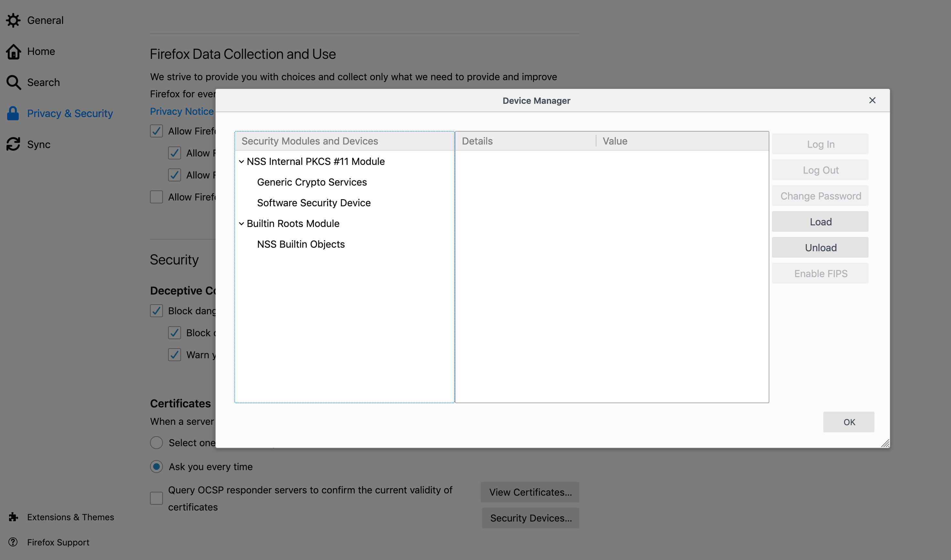Grab the dialog's resize handle corner
The image size is (951, 560).
885,444
